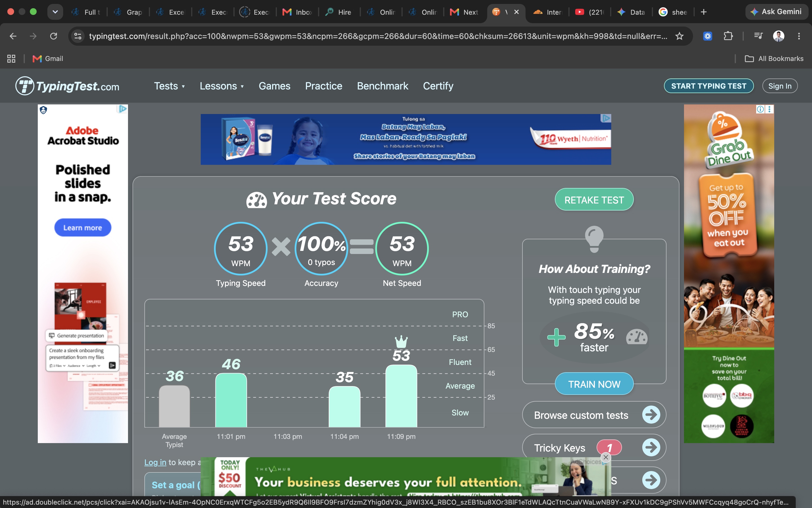Viewport: 812px width, 508px height.
Task: Click the Sign In button
Action: 780,86
